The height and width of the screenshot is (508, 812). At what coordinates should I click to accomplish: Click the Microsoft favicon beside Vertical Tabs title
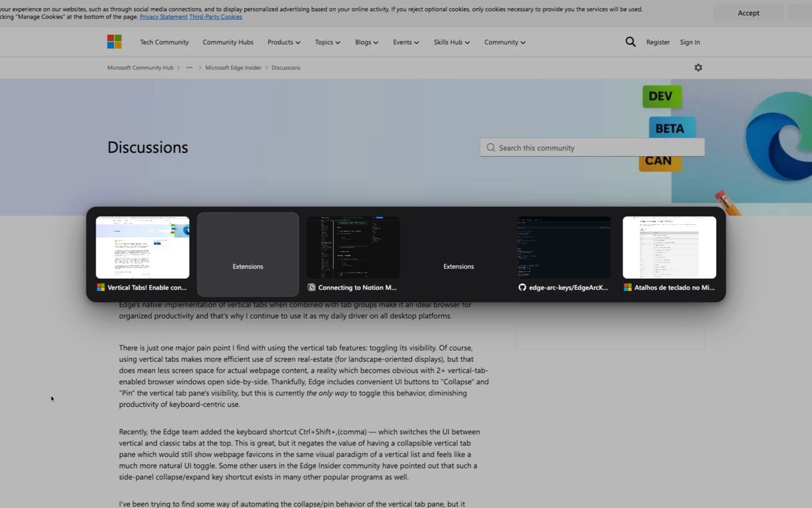[x=101, y=288]
